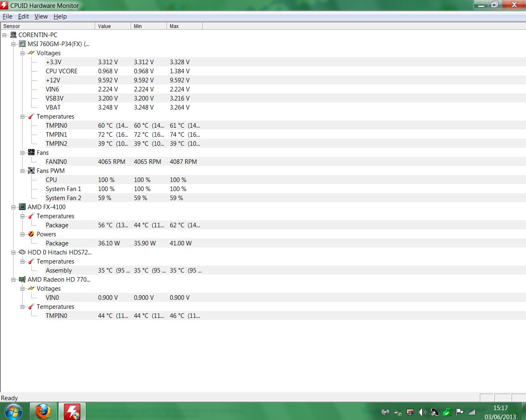Viewport: 526px width, 420px height.
Task: Click the FX-4100 Temperatures thermometer icon
Action: (x=31, y=216)
